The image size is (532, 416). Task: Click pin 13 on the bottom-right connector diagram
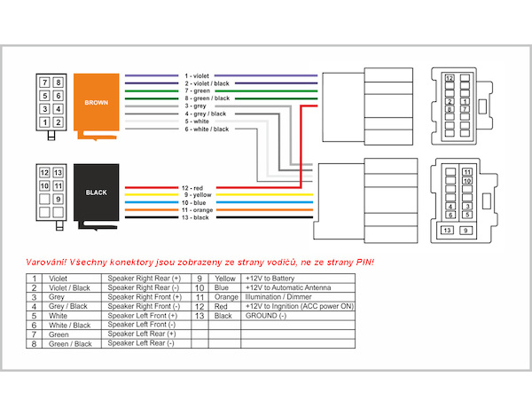tap(448, 231)
